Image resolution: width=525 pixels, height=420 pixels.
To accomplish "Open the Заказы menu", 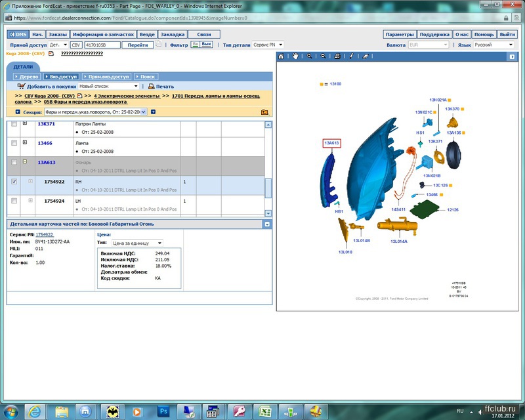I will 58,34.
